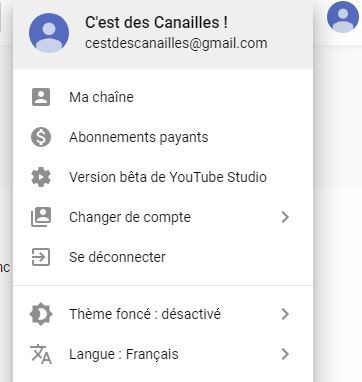Click the gear icon for YouTube Studio beta
Image resolution: width=362 pixels, height=382 pixels.
point(41,177)
